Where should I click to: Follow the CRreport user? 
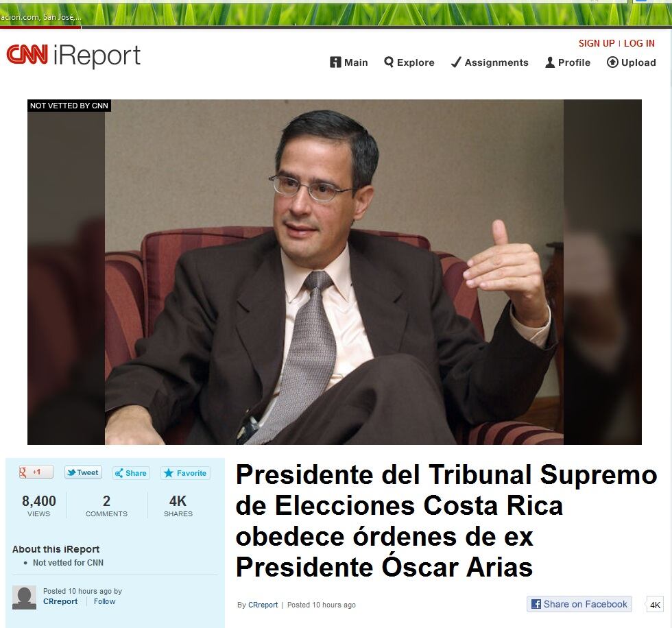pyautogui.click(x=104, y=601)
